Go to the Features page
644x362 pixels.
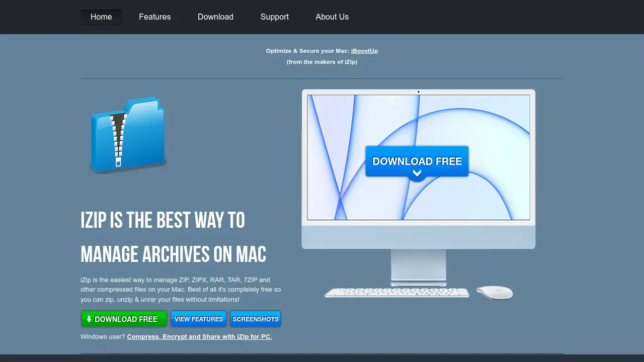click(155, 17)
